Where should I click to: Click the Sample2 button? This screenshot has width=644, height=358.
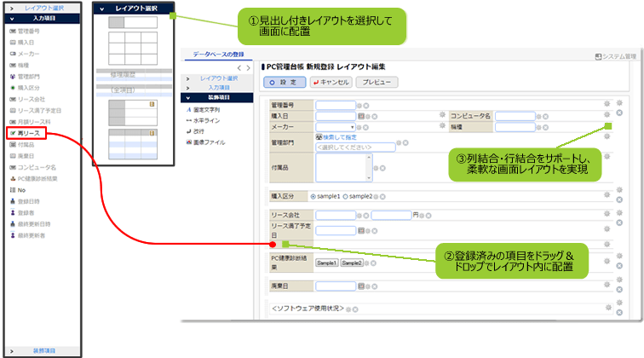click(352, 263)
